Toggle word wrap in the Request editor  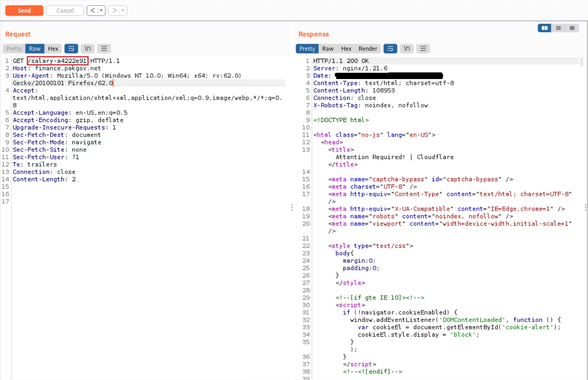click(71, 49)
